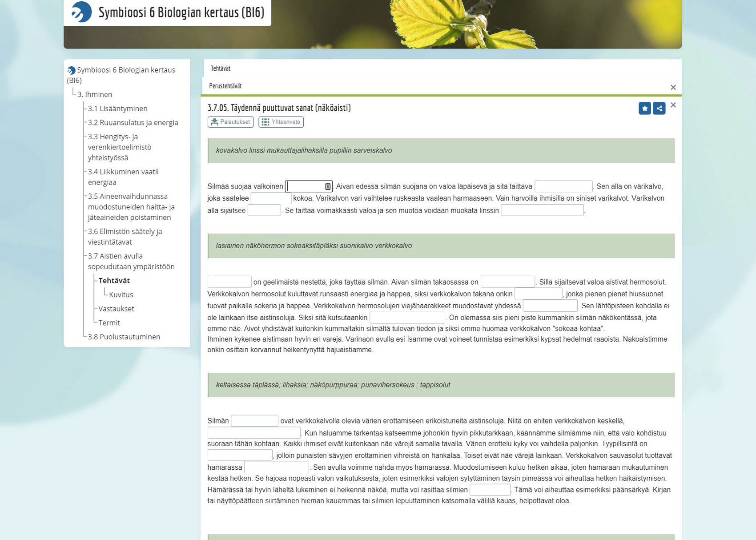
Task: Close the 3.7.05 exercise with X
Action: pos(673,105)
